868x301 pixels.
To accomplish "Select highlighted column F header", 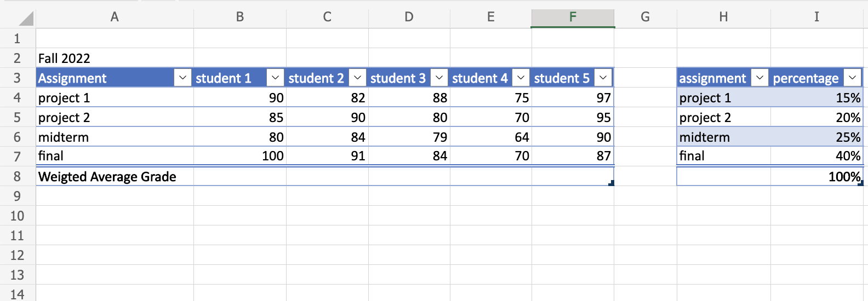I will coord(573,17).
